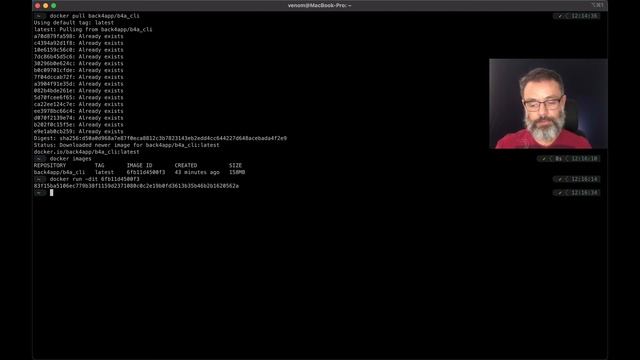
Task: Click layer 5d70fcee6f65 Already exists line
Action: coord(78,98)
